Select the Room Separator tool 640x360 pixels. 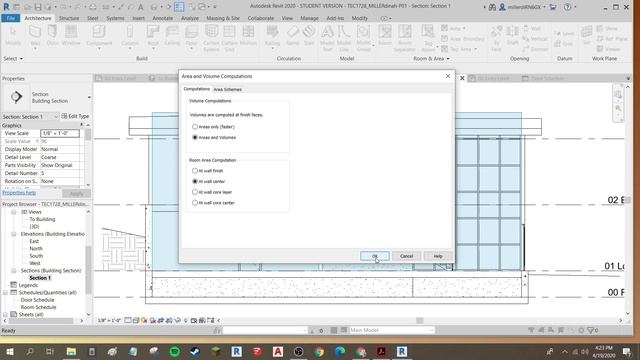404,38
